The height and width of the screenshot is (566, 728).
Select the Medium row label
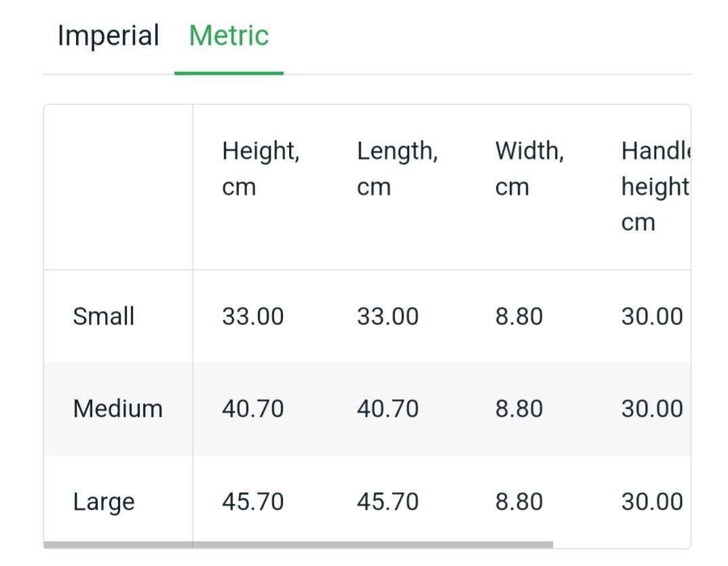pos(118,409)
